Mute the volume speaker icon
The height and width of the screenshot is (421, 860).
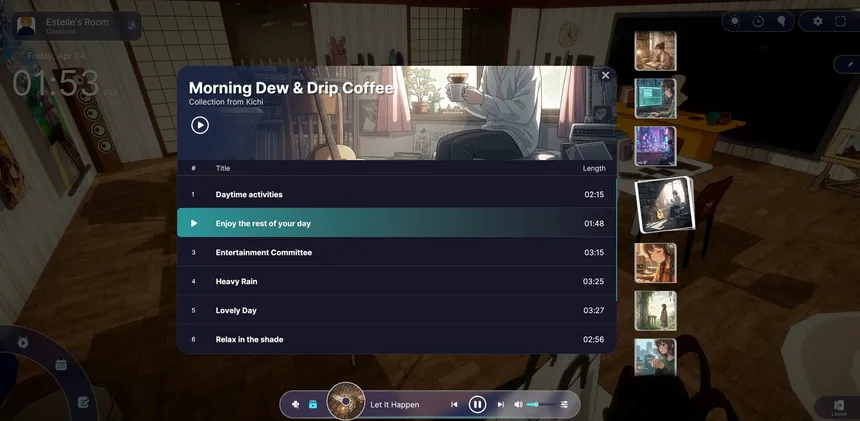tap(518, 405)
